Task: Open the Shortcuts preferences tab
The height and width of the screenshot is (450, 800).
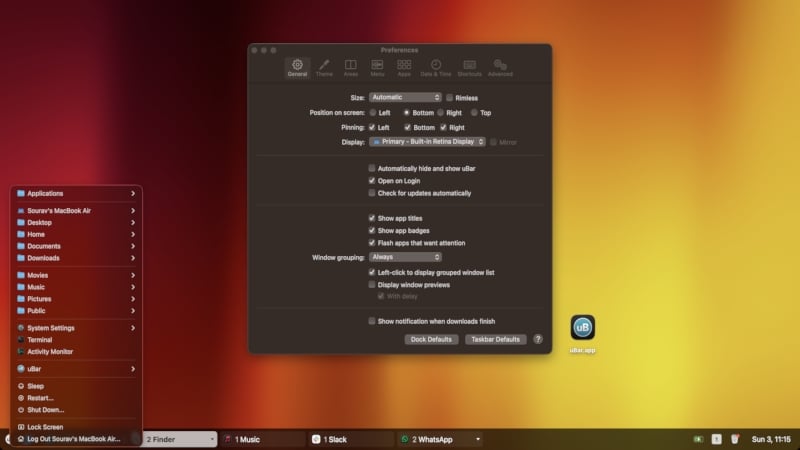Action: click(x=469, y=67)
